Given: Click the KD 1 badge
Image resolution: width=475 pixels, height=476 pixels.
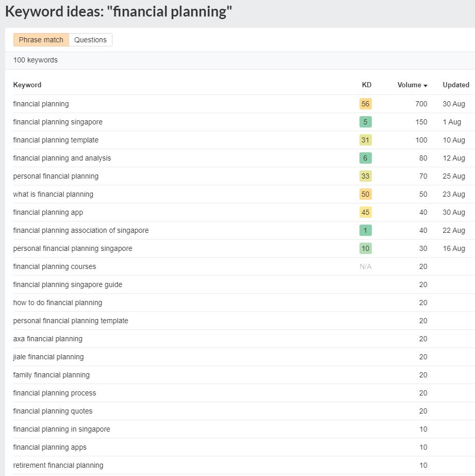Looking at the screenshot, I should point(366,230).
